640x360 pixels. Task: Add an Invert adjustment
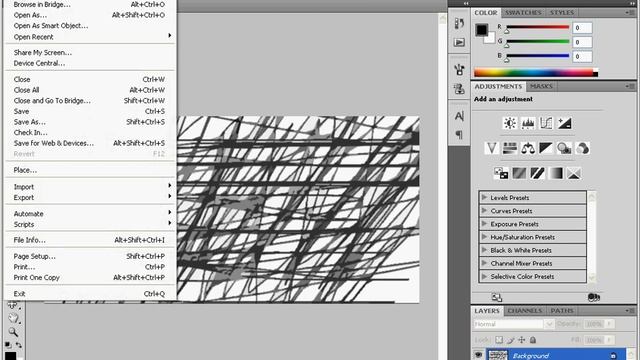coord(501,173)
